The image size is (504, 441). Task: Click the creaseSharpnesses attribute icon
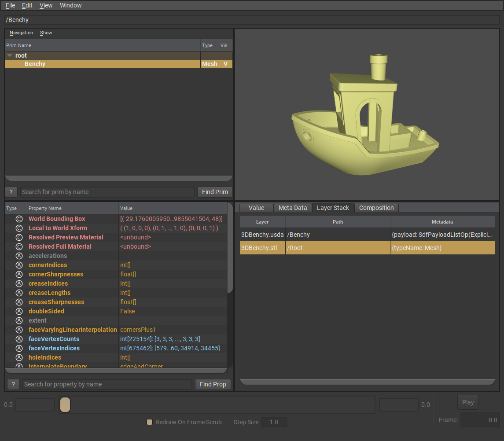19,302
